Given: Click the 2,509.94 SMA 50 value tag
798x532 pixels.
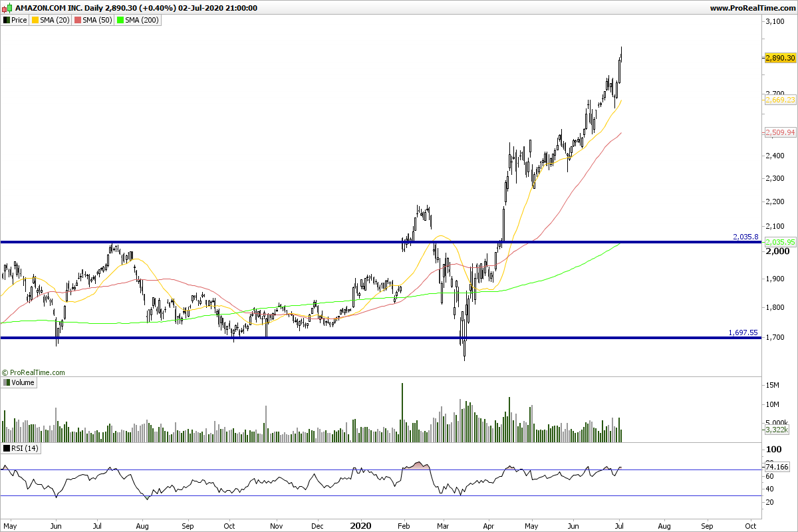Looking at the screenshot, I should (780, 132).
